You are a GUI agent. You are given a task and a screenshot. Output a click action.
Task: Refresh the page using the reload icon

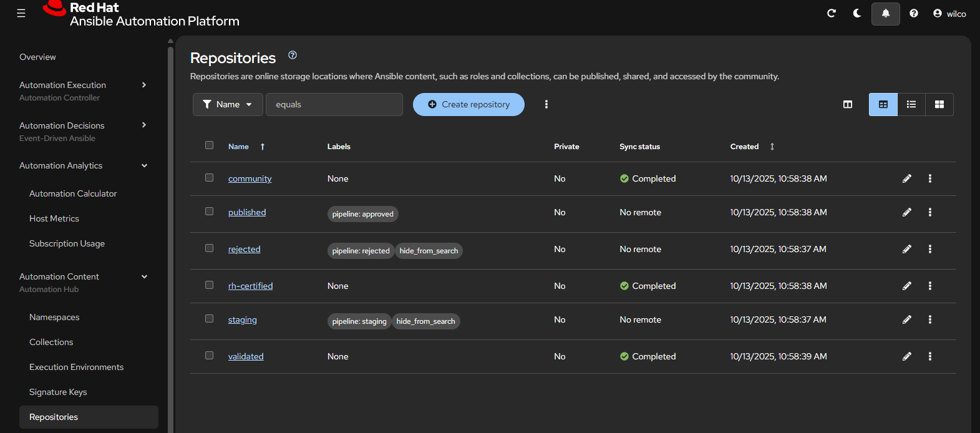tap(832, 13)
